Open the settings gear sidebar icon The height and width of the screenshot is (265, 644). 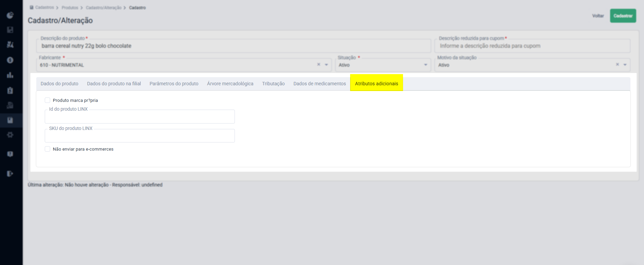pos(10,135)
